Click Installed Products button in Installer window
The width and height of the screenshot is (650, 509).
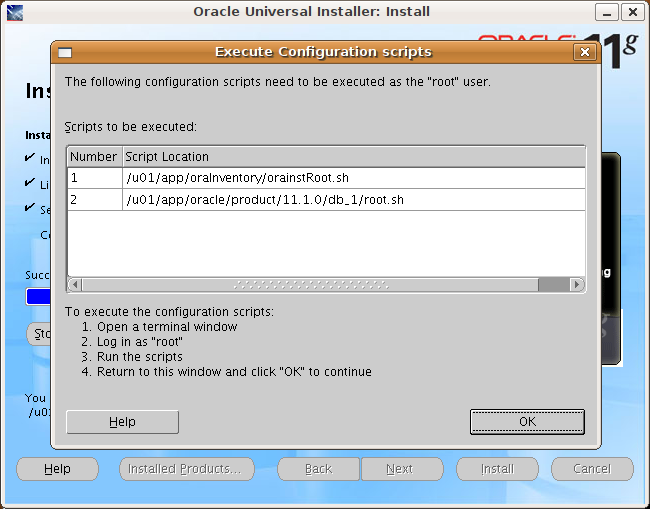point(187,469)
